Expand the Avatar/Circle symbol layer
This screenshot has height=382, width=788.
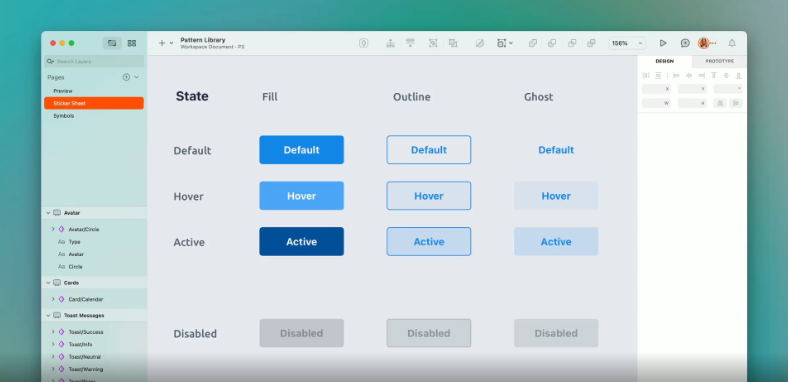pyautogui.click(x=53, y=229)
